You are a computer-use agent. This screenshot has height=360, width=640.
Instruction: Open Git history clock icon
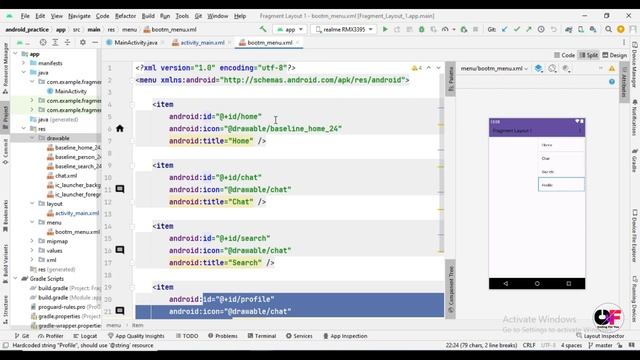tap(541, 29)
